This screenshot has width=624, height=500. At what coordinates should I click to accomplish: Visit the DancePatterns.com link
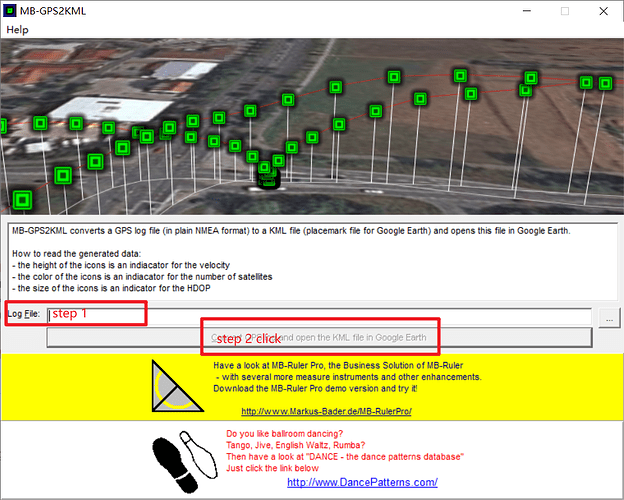(362, 482)
